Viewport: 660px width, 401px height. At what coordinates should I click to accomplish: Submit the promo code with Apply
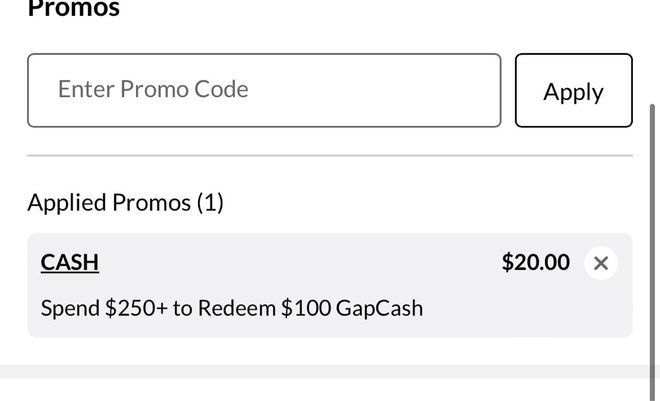[x=573, y=91]
